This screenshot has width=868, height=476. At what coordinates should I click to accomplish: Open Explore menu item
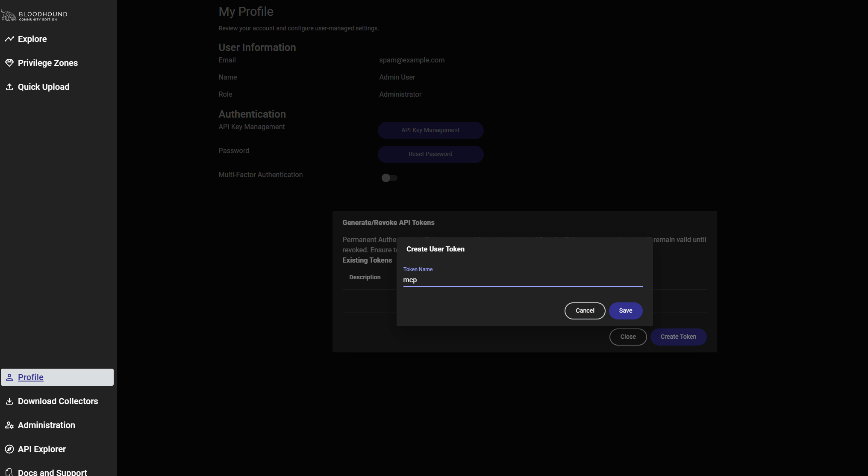click(32, 39)
